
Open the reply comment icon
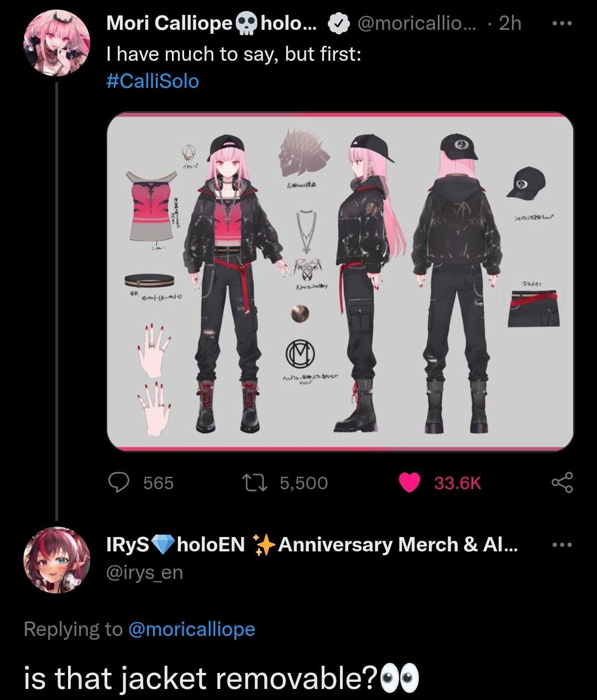(119, 483)
